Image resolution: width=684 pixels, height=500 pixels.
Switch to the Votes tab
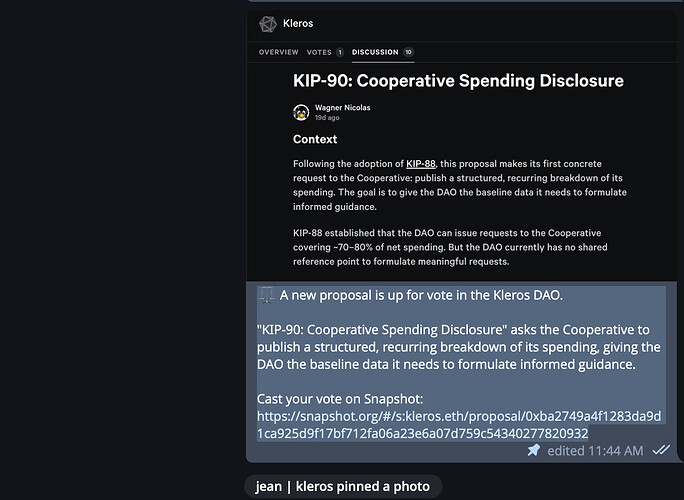coord(319,52)
